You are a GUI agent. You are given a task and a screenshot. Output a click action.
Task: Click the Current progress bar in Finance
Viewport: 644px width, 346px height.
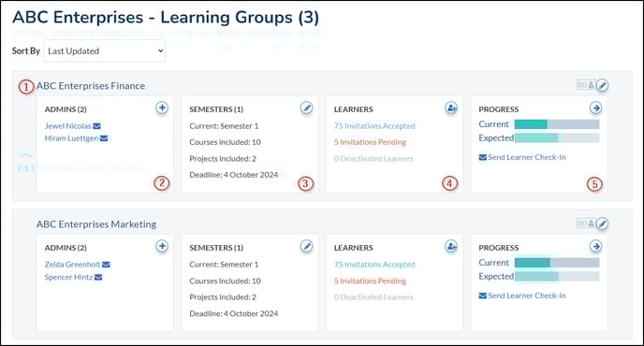pyautogui.click(x=557, y=124)
